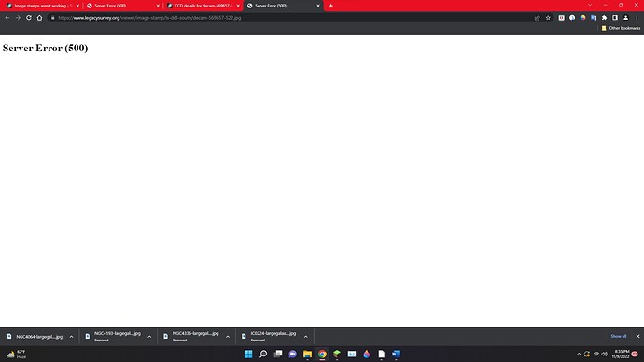This screenshot has height=362, width=644.
Task: Show hidden system tray icons
Action: pos(579,354)
